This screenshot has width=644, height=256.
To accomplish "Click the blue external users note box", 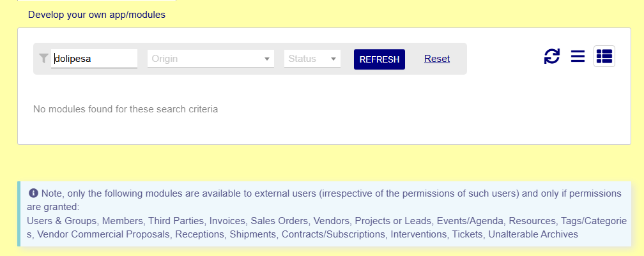I will tap(325, 214).
